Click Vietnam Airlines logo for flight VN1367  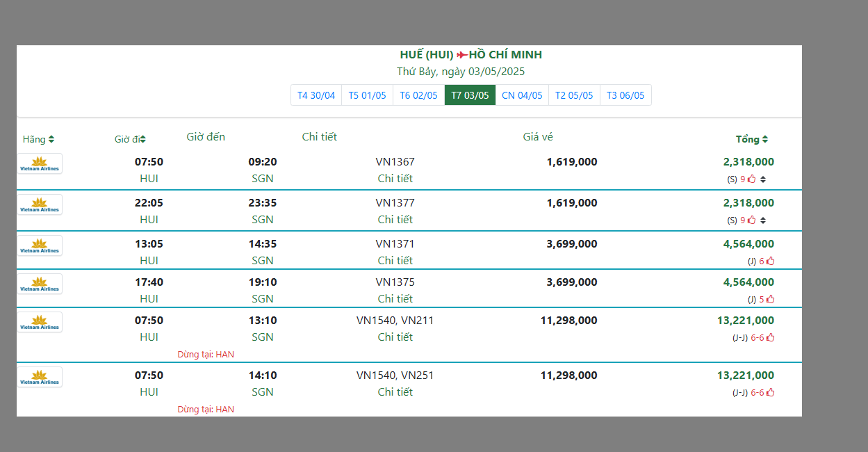pyautogui.click(x=40, y=163)
